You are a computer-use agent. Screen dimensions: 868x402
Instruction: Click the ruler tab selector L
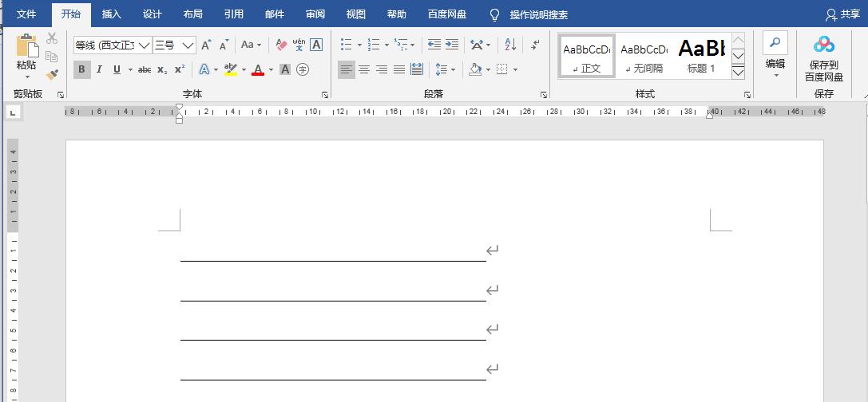click(13, 112)
